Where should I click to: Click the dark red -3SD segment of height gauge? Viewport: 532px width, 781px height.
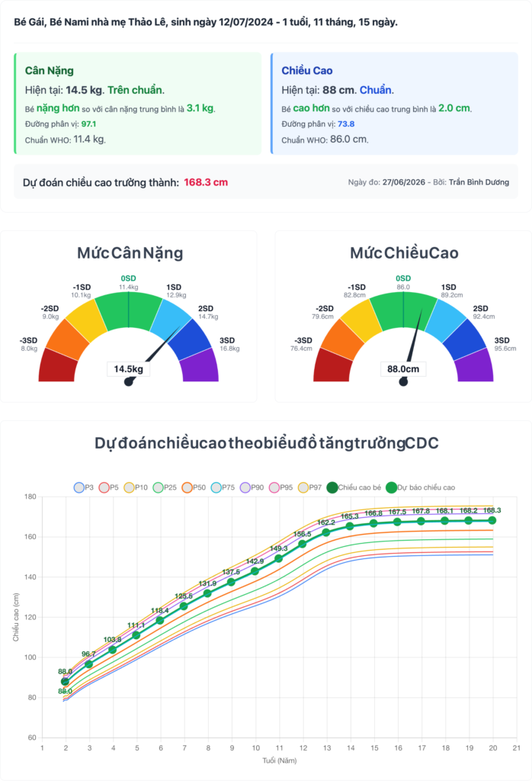click(332, 367)
